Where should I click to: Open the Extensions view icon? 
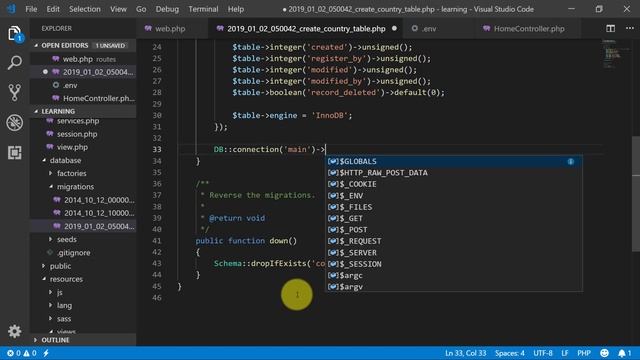[x=15, y=153]
